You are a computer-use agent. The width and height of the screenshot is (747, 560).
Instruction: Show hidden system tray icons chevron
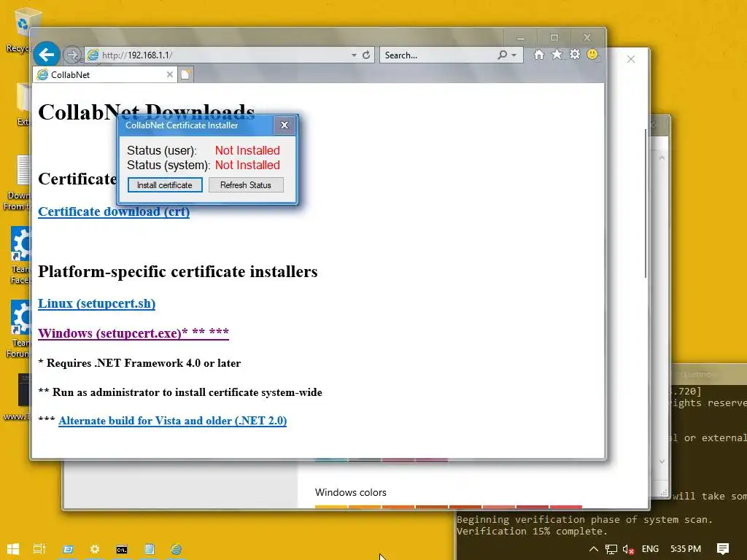click(594, 549)
